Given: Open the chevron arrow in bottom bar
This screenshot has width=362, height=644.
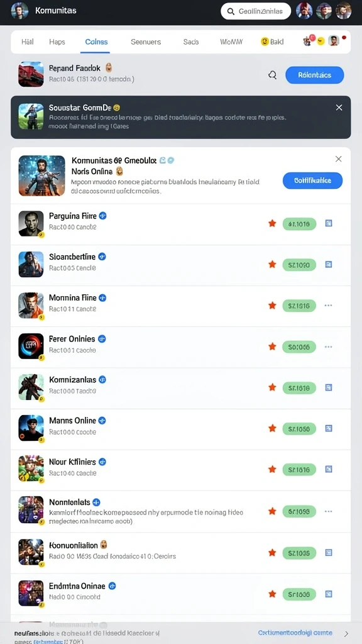Looking at the screenshot, I should pos(346,633).
